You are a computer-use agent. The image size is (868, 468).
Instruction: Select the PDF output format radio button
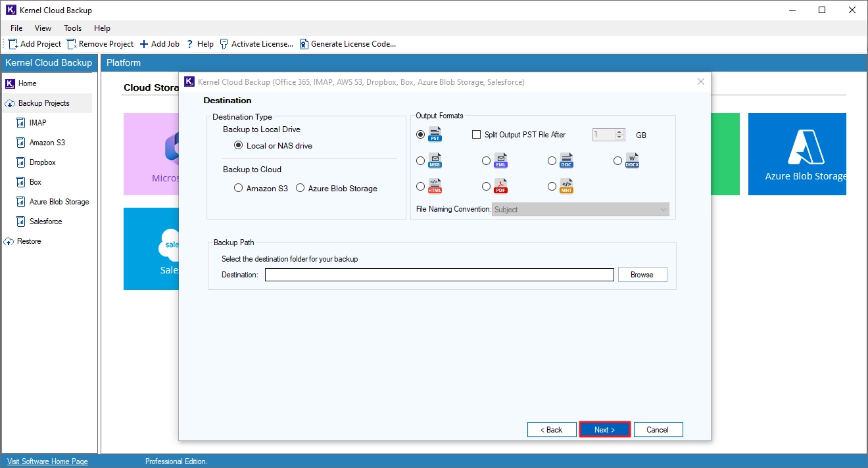coord(486,187)
